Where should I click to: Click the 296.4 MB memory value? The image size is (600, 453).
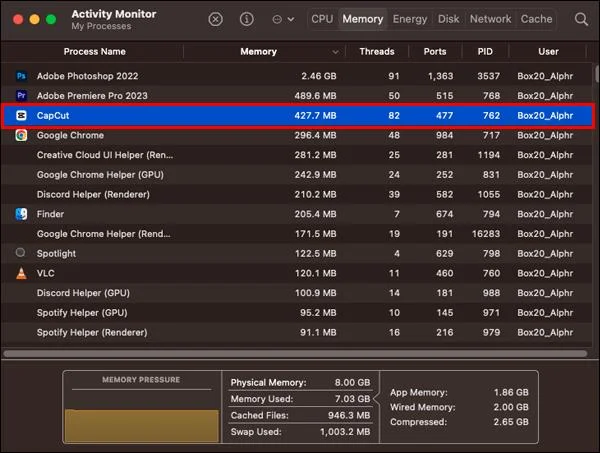point(315,135)
